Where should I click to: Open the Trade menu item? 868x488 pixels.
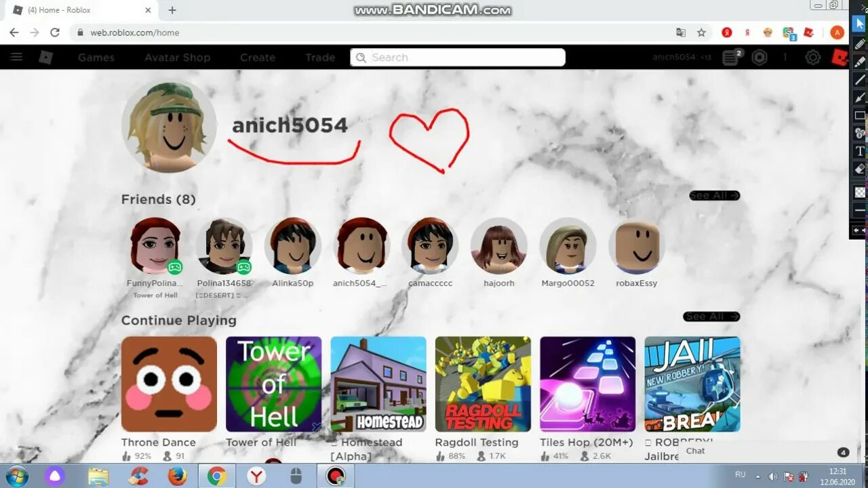click(320, 58)
